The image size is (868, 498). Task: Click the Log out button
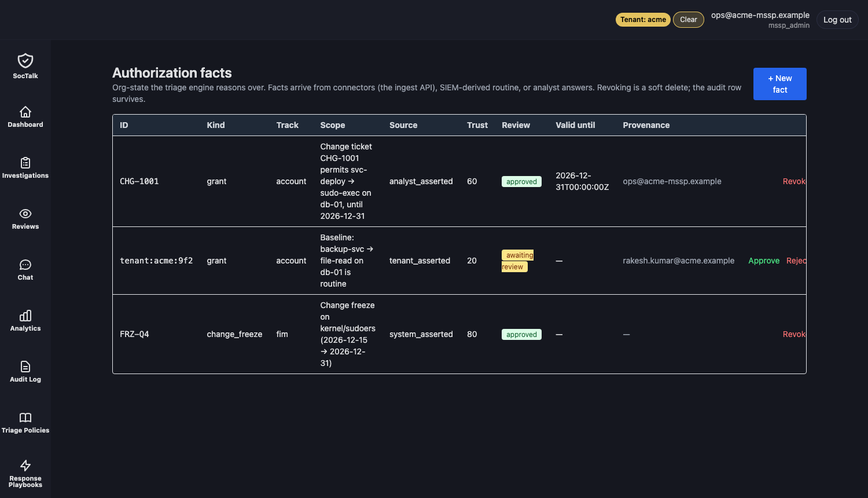click(837, 20)
